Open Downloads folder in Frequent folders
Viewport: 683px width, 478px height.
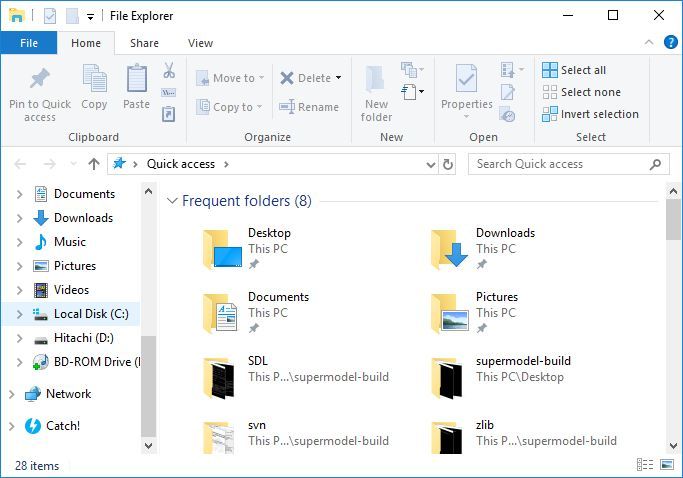450,249
